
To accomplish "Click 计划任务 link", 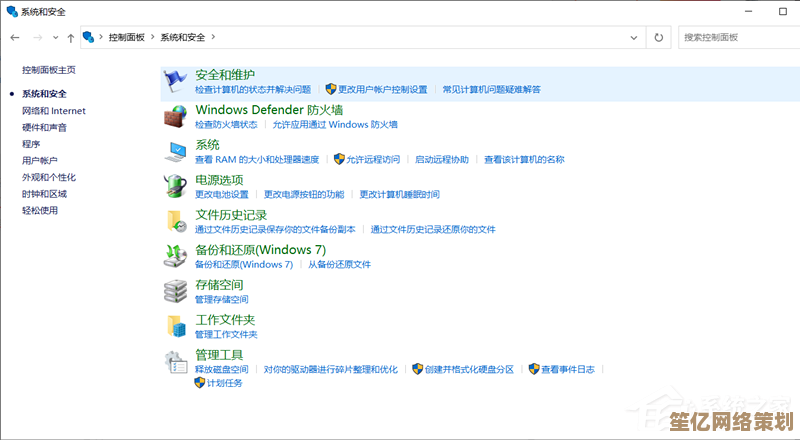I will tap(224, 383).
